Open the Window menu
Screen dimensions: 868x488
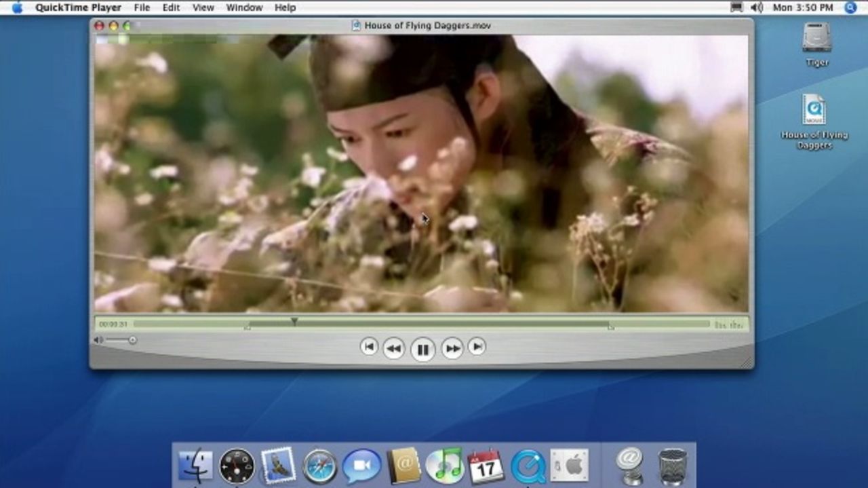[x=244, y=7]
